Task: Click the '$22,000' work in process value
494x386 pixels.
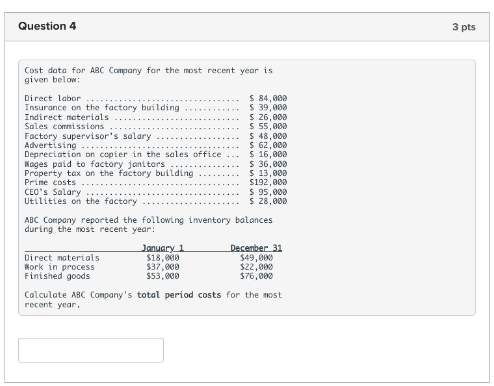Action: [x=257, y=267]
